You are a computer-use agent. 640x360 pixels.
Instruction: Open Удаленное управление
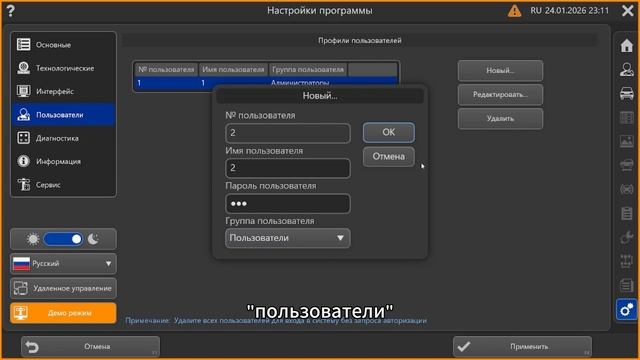pos(63,288)
